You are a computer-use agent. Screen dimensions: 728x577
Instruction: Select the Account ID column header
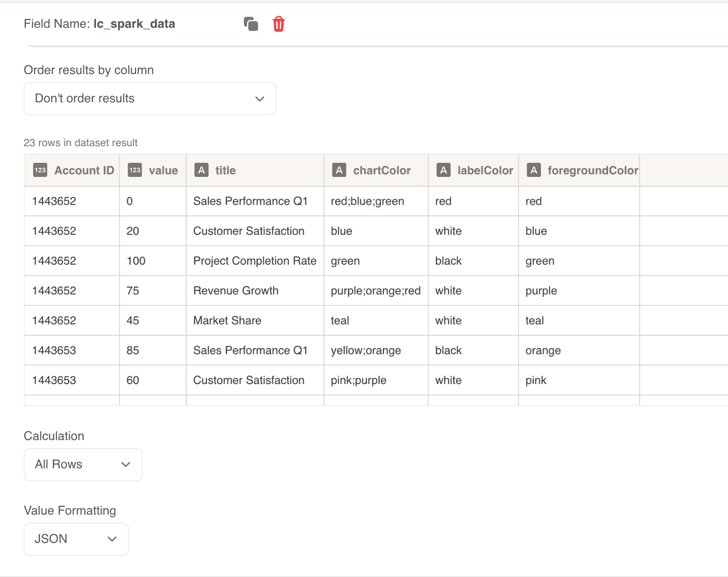point(72,170)
